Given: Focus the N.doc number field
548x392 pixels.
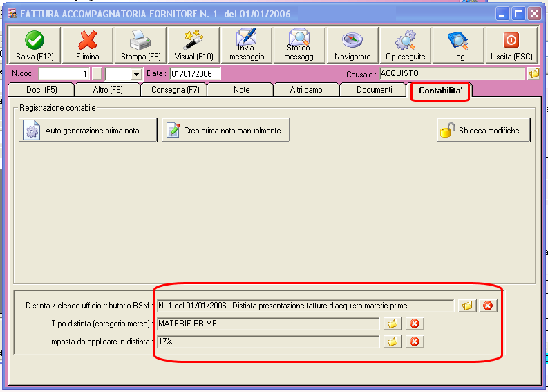Looking at the screenshot, I should click(64, 74).
